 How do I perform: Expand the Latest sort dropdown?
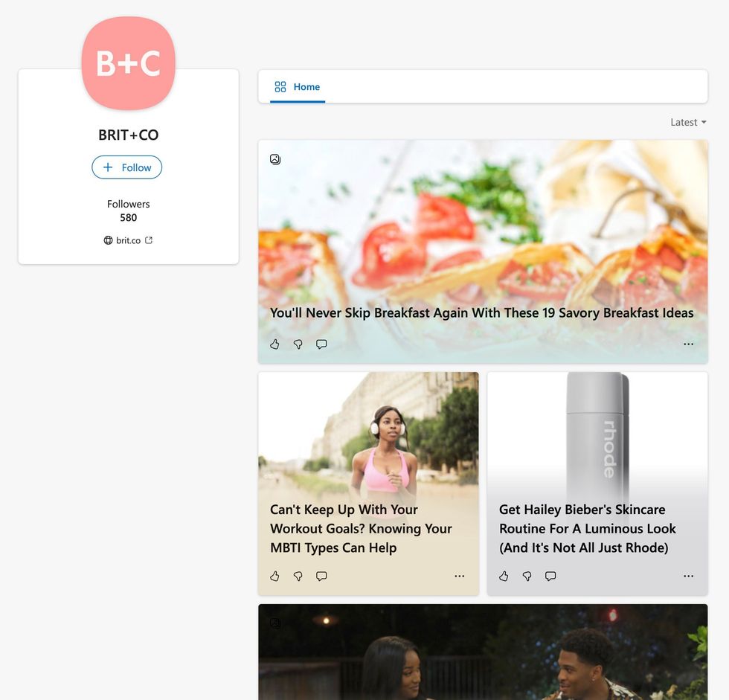click(689, 122)
